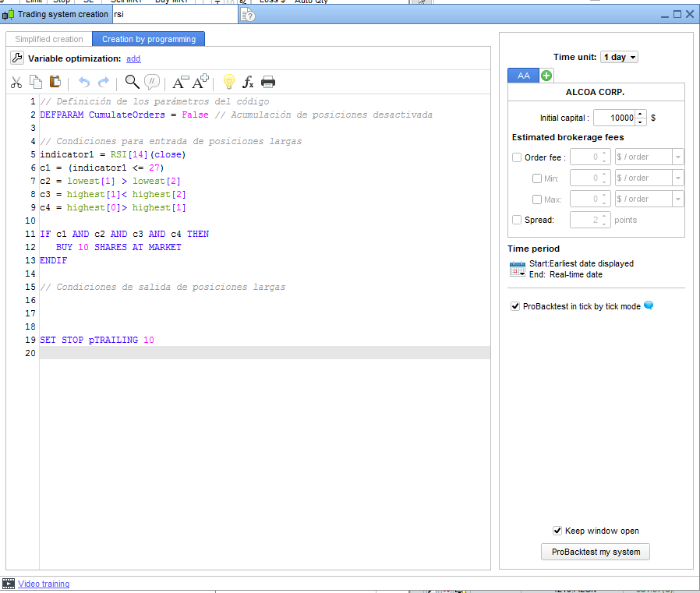Click the Paste clipboard icon
This screenshot has width=700, height=593.
tap(55, 82)
